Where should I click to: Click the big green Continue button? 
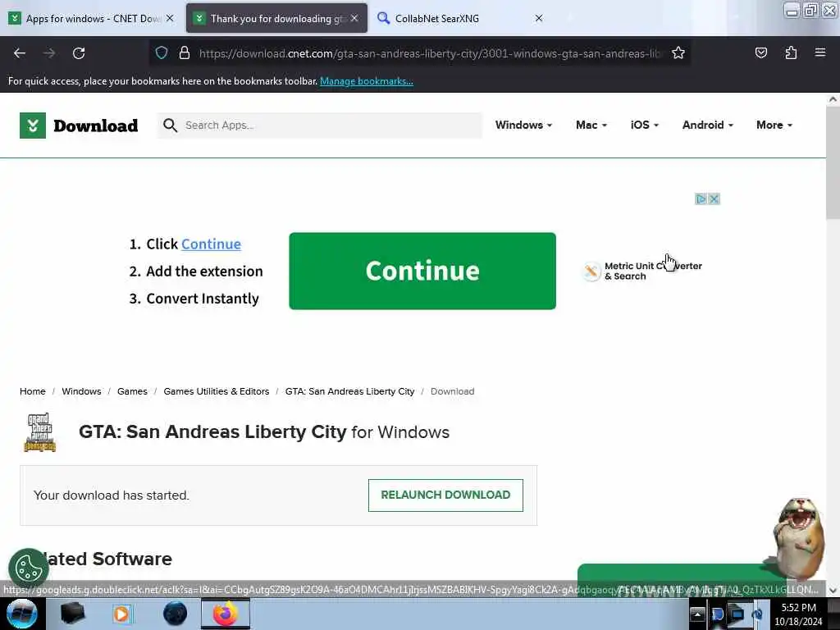click(422, 271)
